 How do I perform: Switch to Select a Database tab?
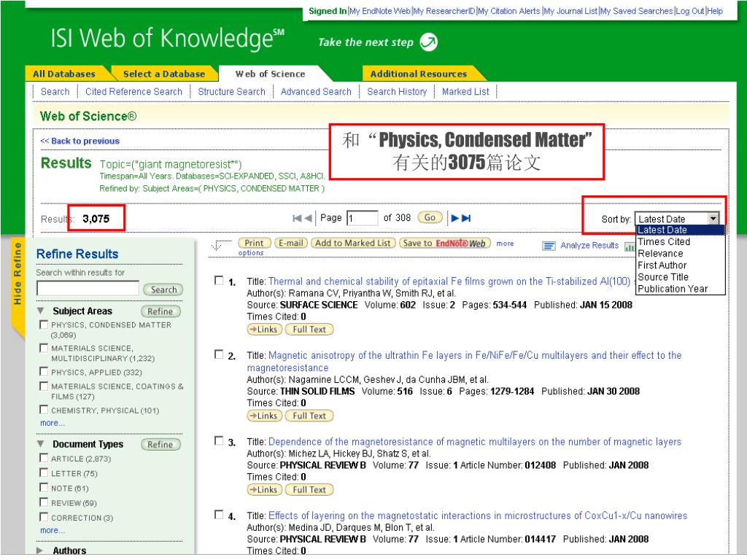point(164,74)
